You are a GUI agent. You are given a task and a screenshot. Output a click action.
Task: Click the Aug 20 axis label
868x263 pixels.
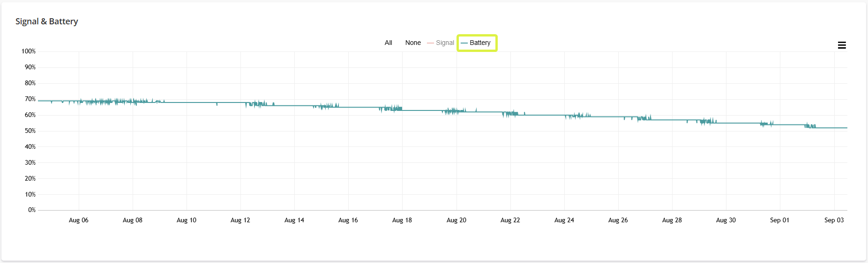point(456,220)
